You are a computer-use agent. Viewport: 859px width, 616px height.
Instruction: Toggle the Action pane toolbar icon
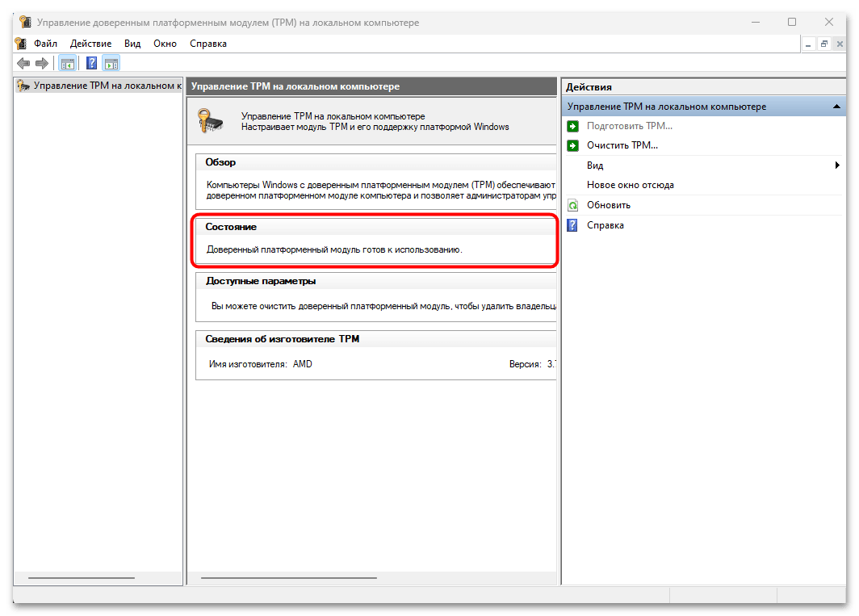111,63
